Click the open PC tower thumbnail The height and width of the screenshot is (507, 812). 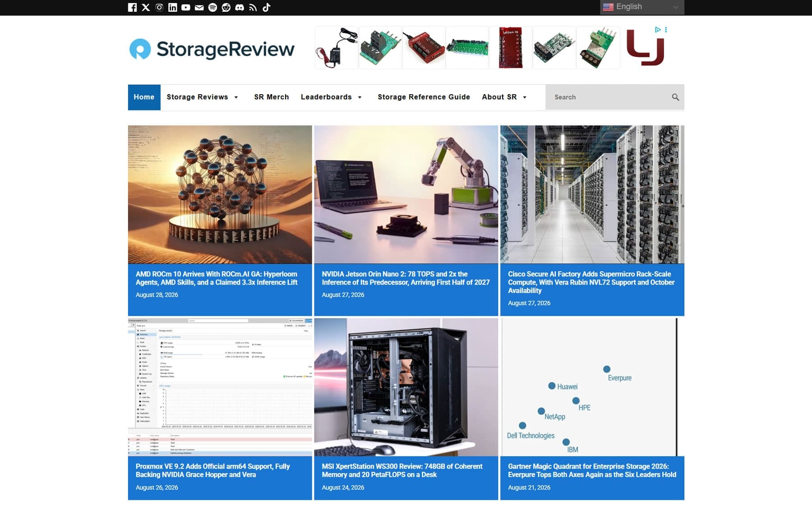click(x=406, y=387)
